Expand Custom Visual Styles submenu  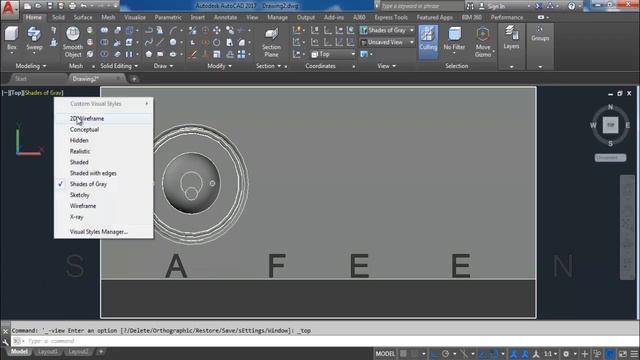(104, 104)
